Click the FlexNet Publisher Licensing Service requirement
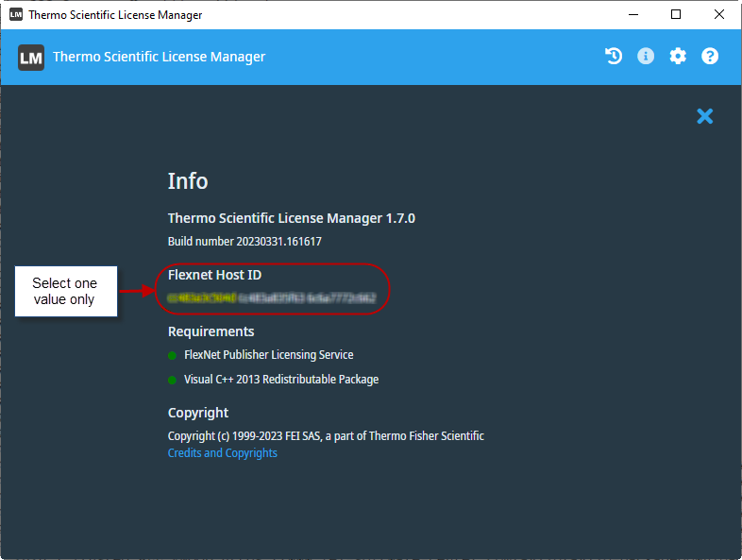The width and height of the screenshot is (742, 560). click(x=268, y=355)
